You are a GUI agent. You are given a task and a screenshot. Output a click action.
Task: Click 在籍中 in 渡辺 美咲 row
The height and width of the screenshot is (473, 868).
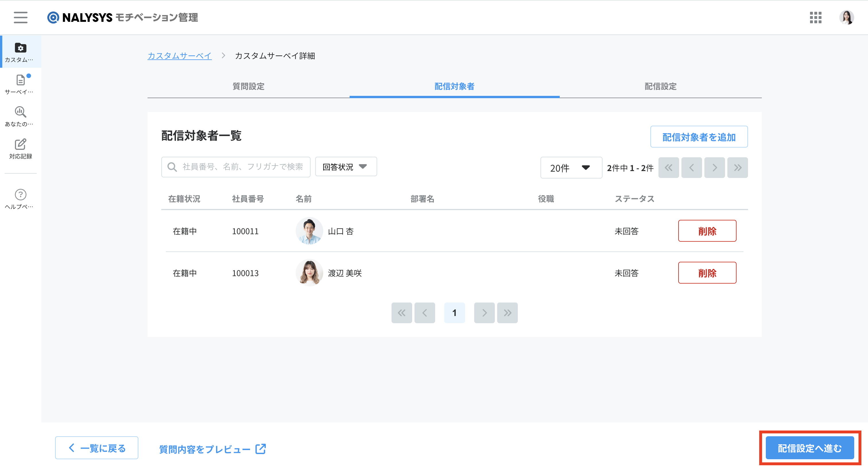[x=185, y=273]
